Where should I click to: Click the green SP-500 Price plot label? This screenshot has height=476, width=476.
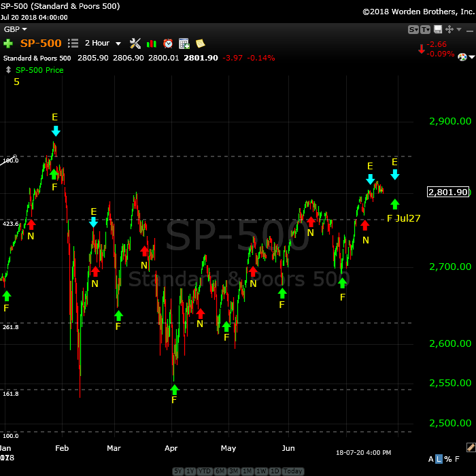39,70
